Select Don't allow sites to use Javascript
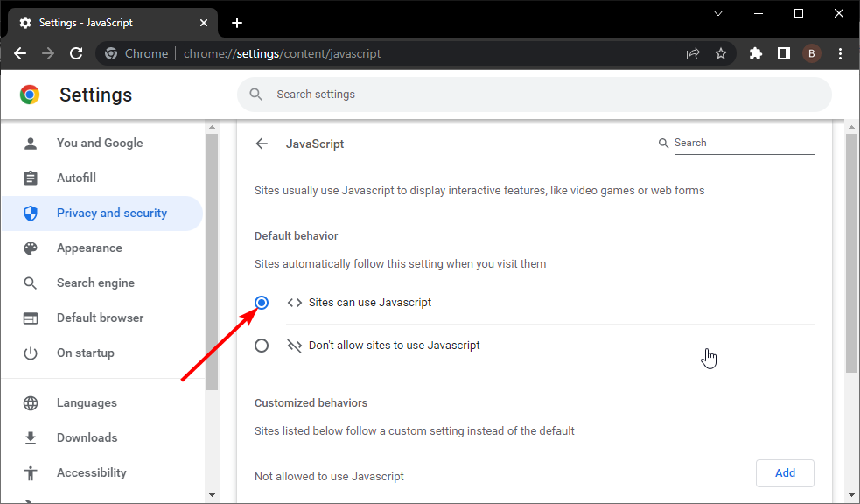 click(262, 346)
